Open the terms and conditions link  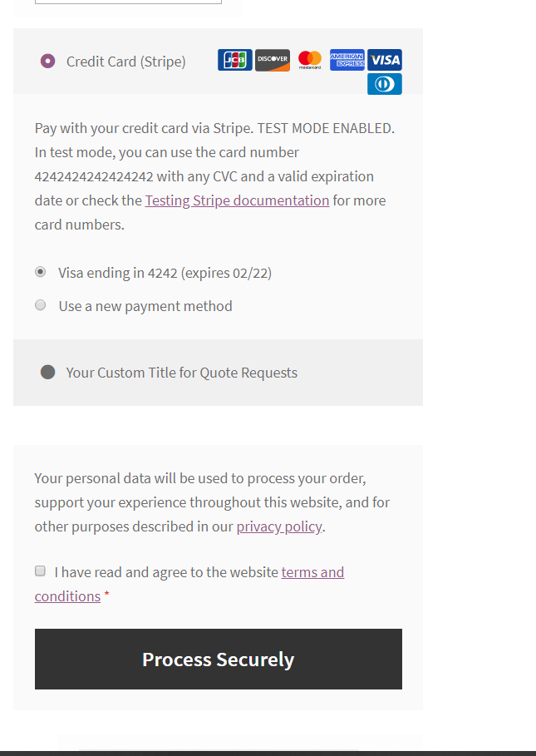coord(312,572)
